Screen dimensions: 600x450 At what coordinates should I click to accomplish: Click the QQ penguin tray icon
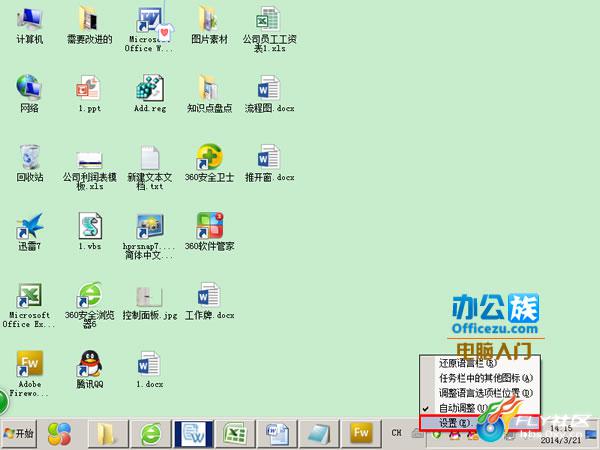[454, 434]
